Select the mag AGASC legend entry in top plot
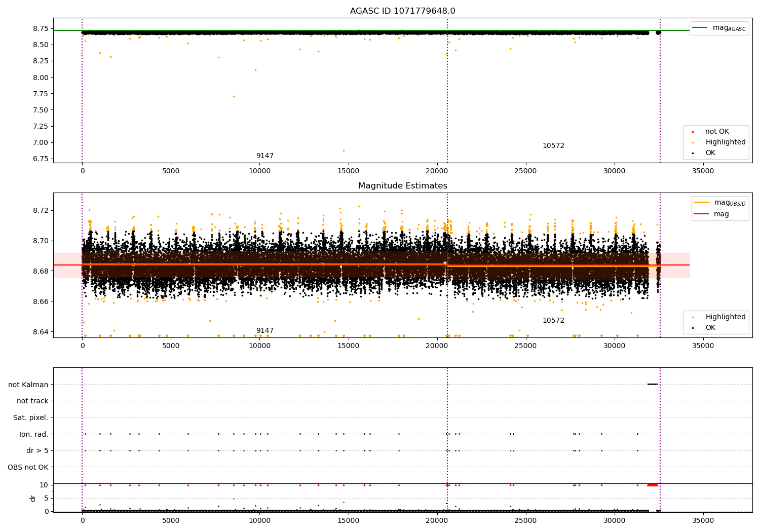 coord(719,28)
